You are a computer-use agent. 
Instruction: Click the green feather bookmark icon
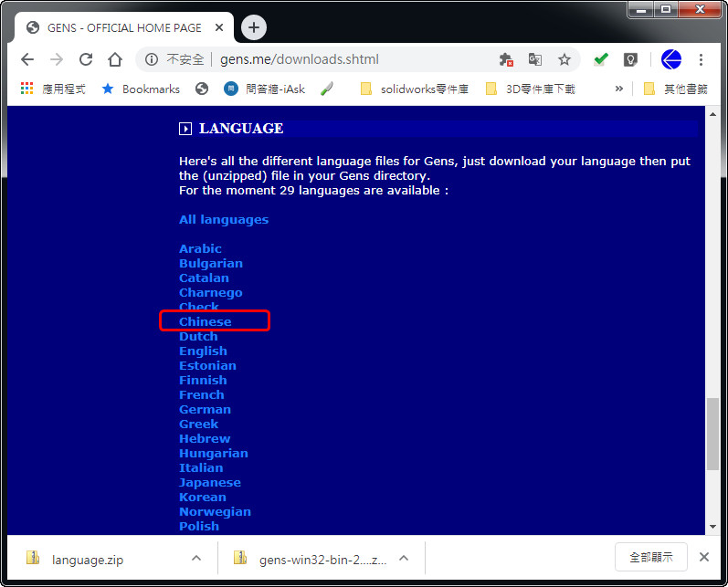pos(327,89)
